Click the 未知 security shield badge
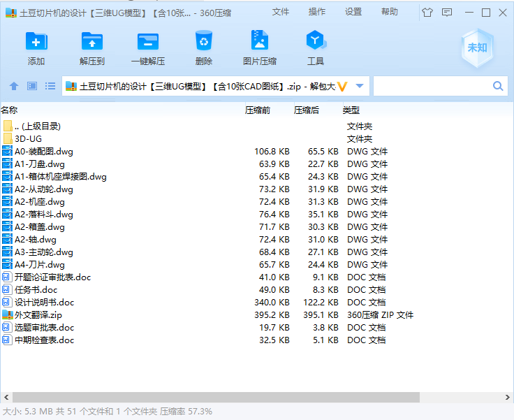Screen dimensions: 514x420 477,48
